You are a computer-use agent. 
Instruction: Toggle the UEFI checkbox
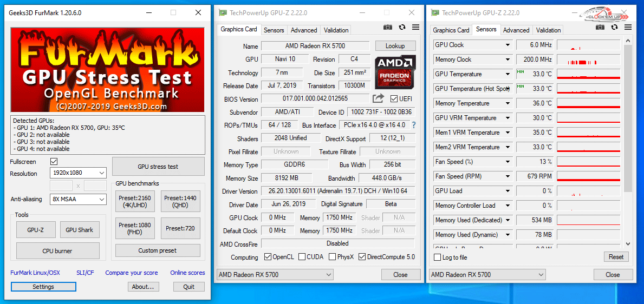[x=394, y=99]
